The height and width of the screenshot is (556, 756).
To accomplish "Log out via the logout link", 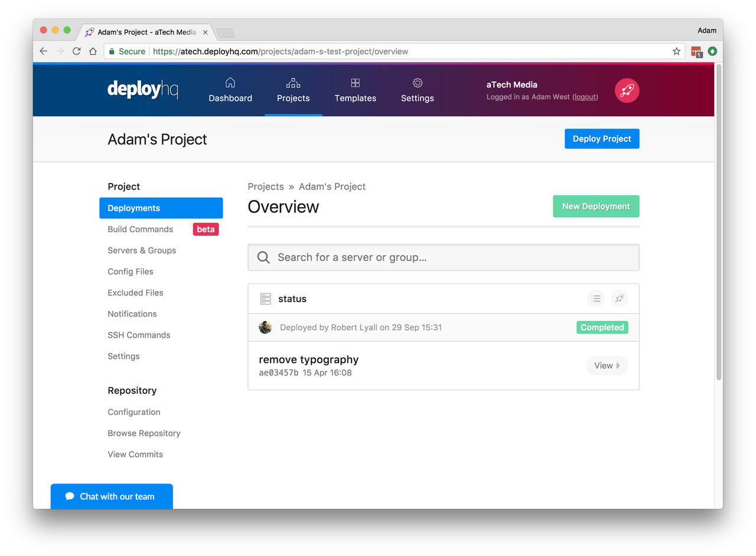I will pos(584,97).
